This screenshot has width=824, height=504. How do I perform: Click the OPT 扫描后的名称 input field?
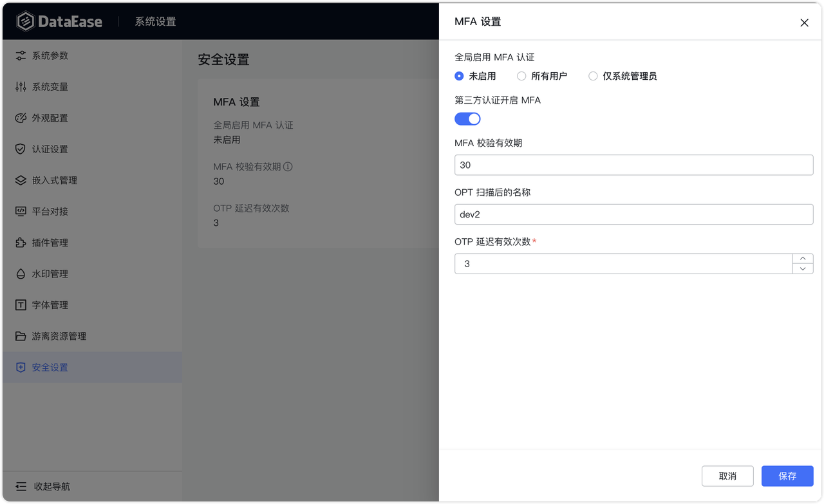tap(633, 214)
